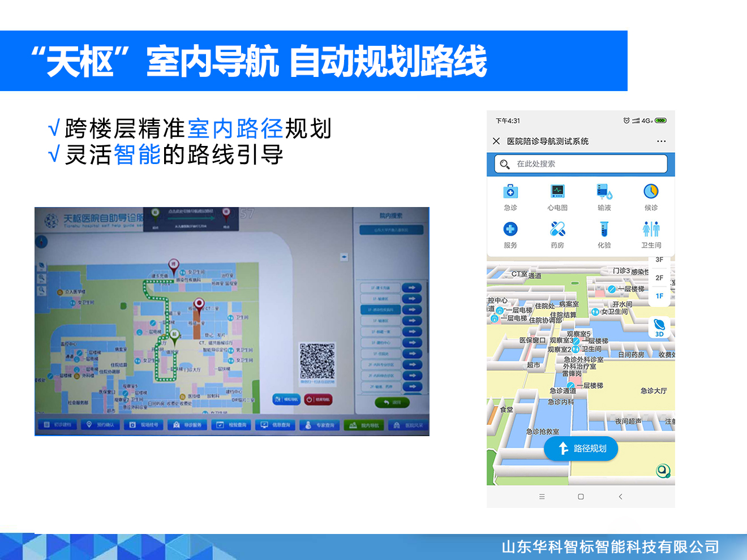Tap the 候诊 waiting-time clock icon
This screenshot has height=560, width=747.
click(651, 192)
